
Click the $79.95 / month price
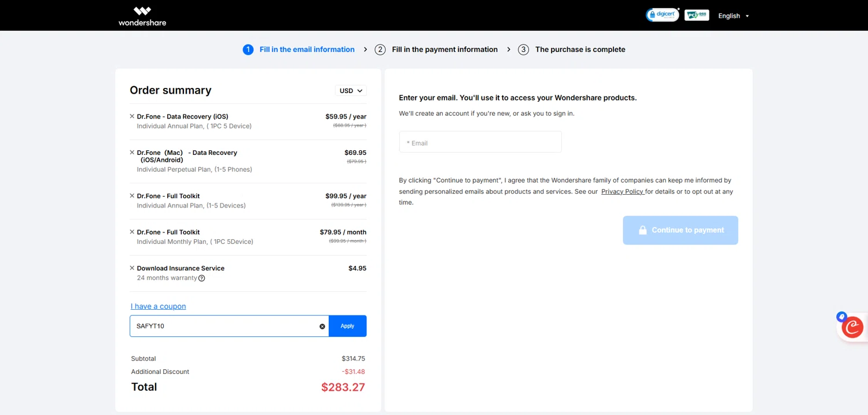point(343,232)
